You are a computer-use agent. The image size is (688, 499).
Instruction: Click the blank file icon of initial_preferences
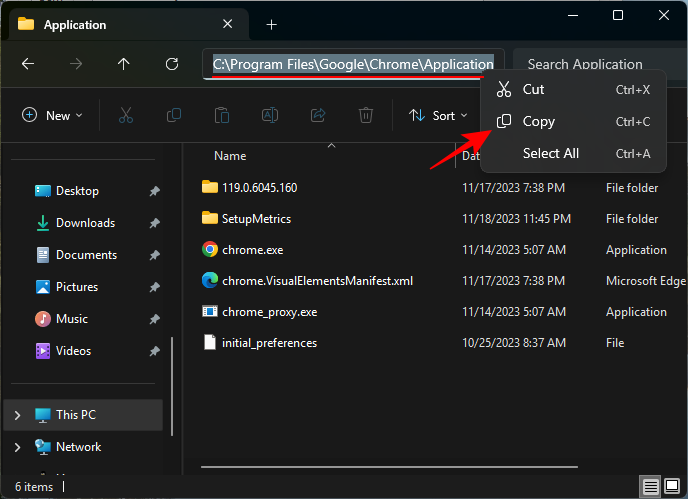click(210, 342)
